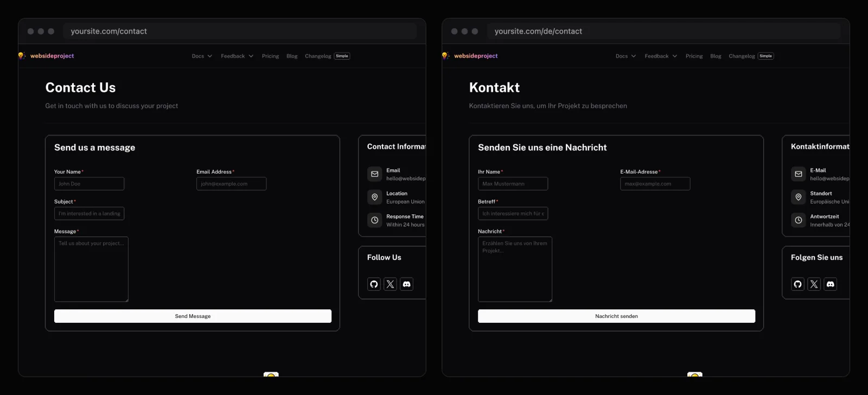Focus the Ihr Name input field

coord(513,184)
